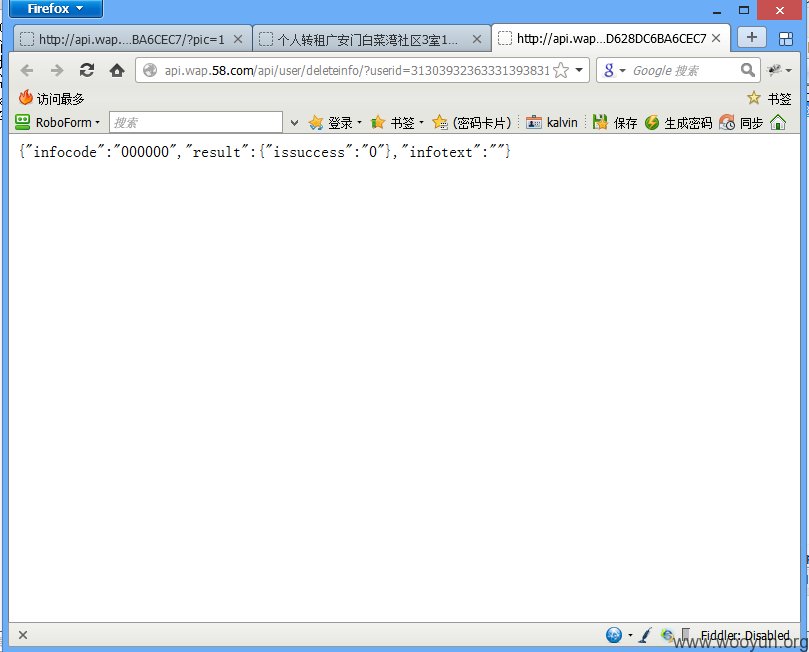This screenshot has width=809, height=652.
Task: Click the site identity globe icon
Action: tap(150, 70)
